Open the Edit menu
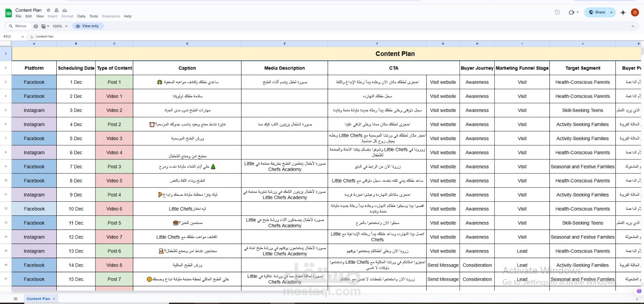The height and width of the screenshot is (304, 644). click(x=29, y=17)
